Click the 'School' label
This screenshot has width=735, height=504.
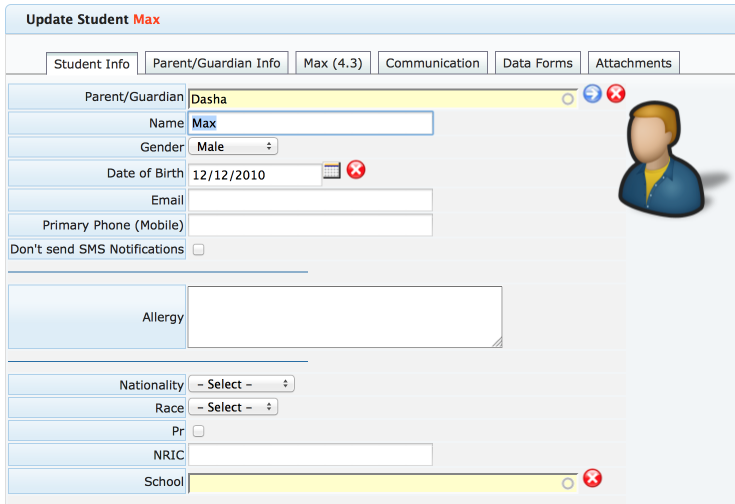tap(164, 481)
